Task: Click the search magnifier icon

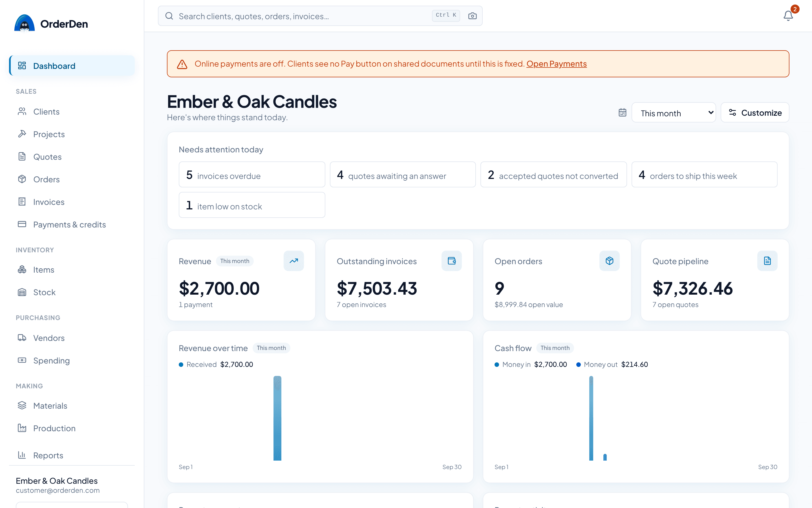Action: [169, 16]
